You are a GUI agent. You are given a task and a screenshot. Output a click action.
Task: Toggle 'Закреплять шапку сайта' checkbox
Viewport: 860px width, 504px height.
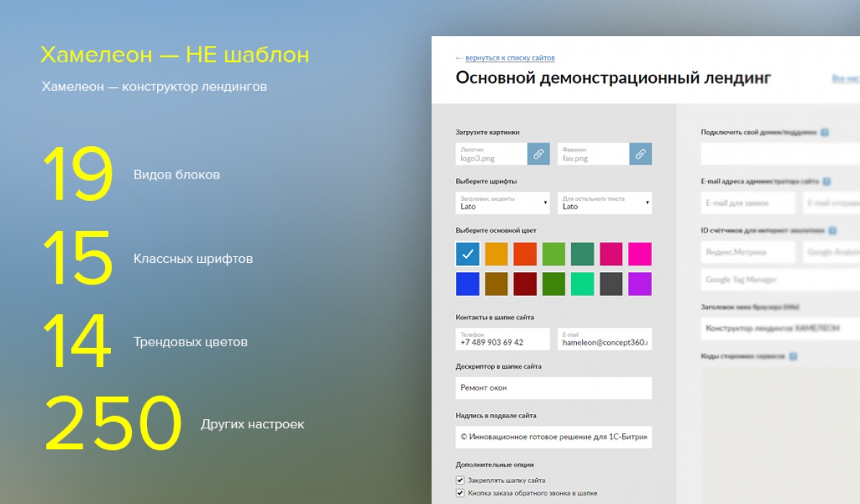[x=460, y=480]
